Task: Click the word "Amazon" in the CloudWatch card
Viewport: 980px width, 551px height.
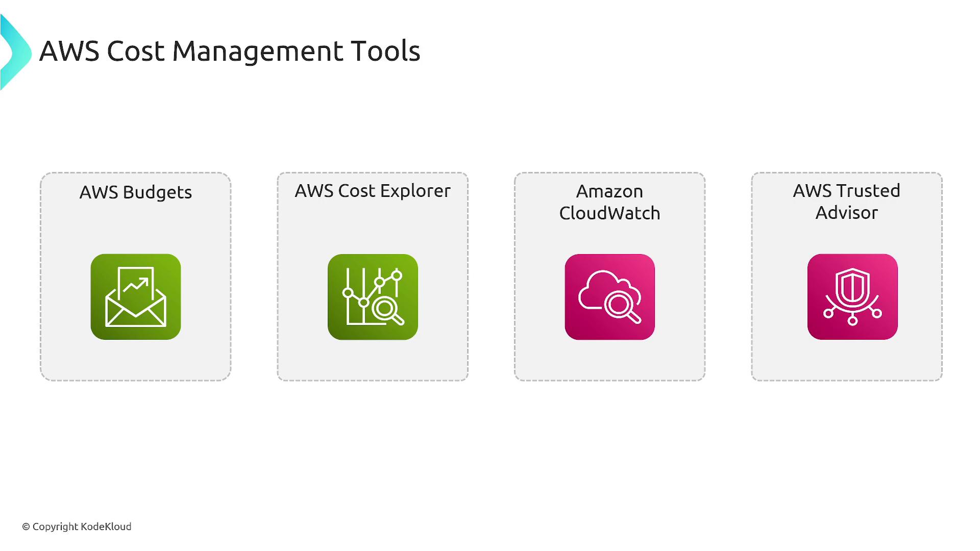Action: [x=609, y=191]
